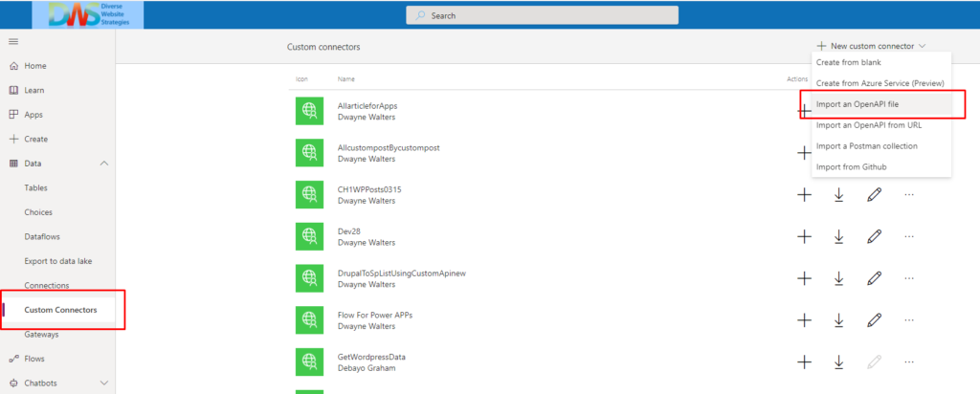Click CH1WPPosts0315 connector icon
This screenshot has width=980, height=394.
click(309, 195)
